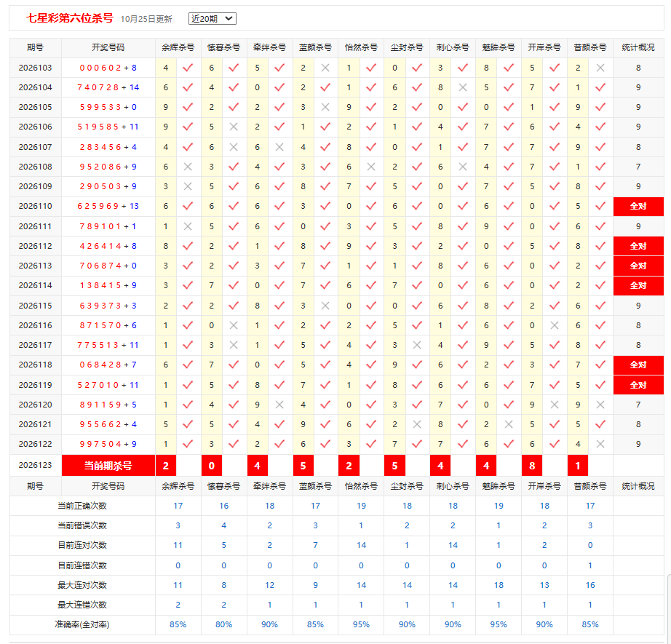
Task: Click the 全对 badge in row 2026118
Action: pyautogui.click(x=638, y=365)
